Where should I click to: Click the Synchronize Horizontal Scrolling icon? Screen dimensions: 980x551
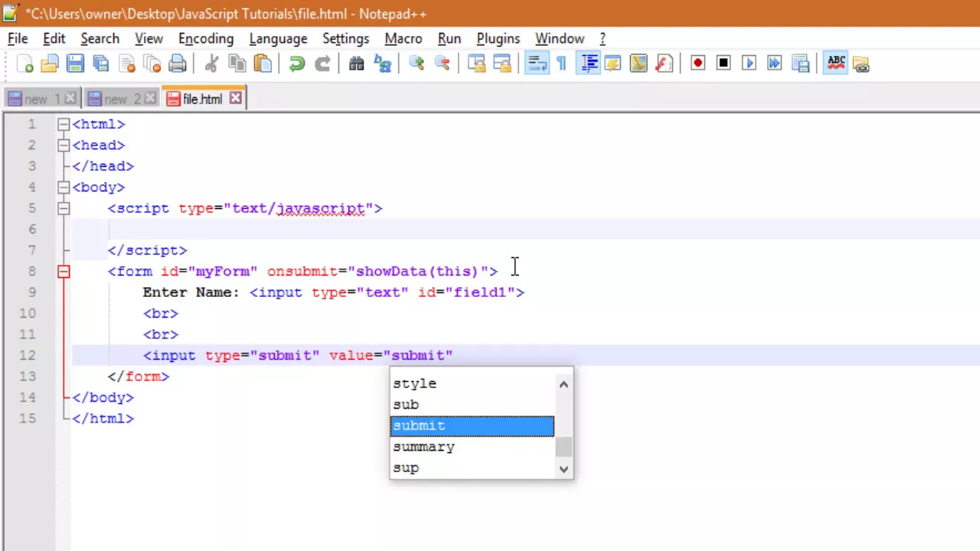[x=502, y=64]
